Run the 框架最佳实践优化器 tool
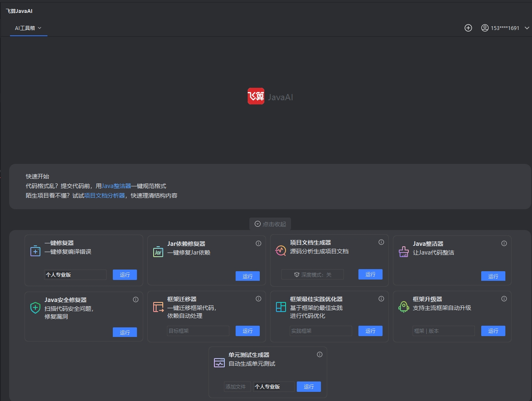 click(x=370, y=331)
